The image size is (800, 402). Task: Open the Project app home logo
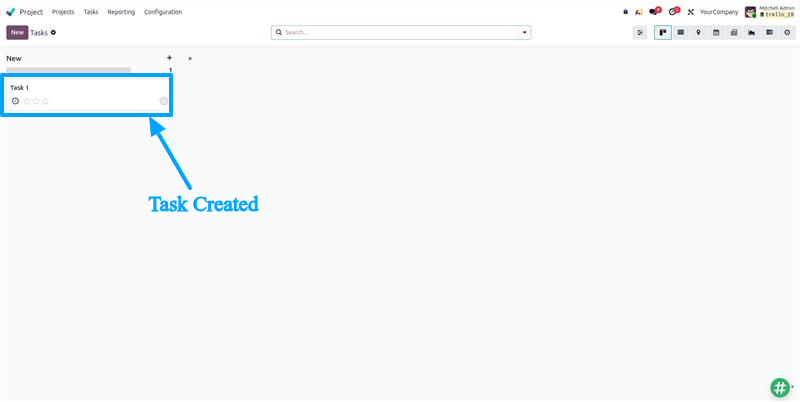tap(11, 12)
